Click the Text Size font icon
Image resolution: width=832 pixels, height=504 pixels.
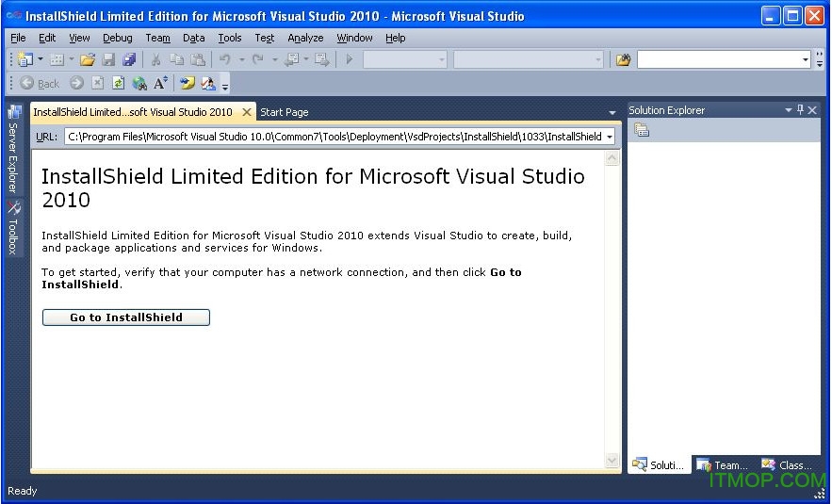tap(160, 83)
